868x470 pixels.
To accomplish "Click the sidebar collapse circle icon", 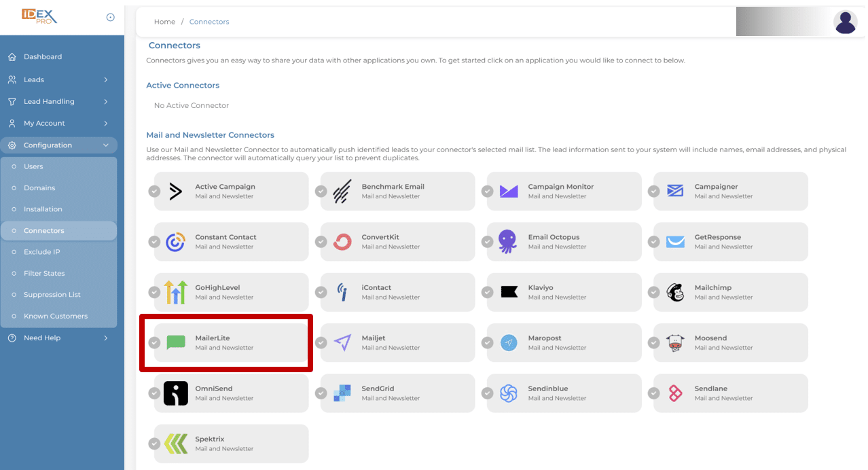I will [111, 18].
